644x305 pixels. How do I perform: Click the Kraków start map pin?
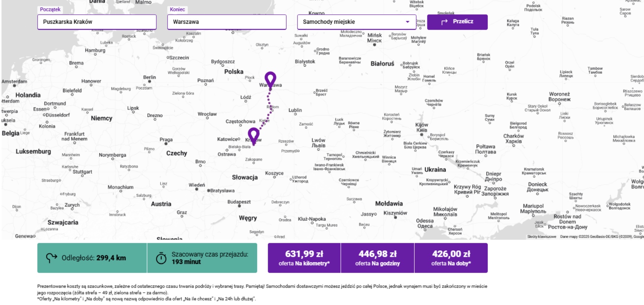point(253,135)
